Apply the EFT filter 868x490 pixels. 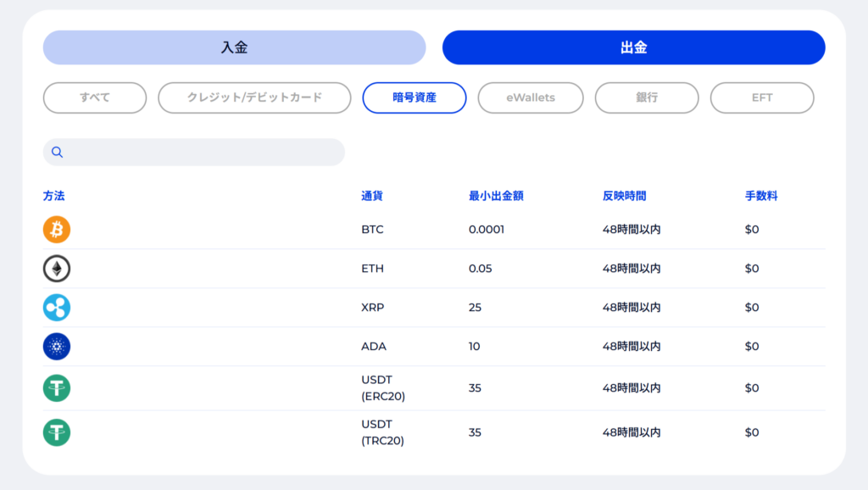[762, 97]
